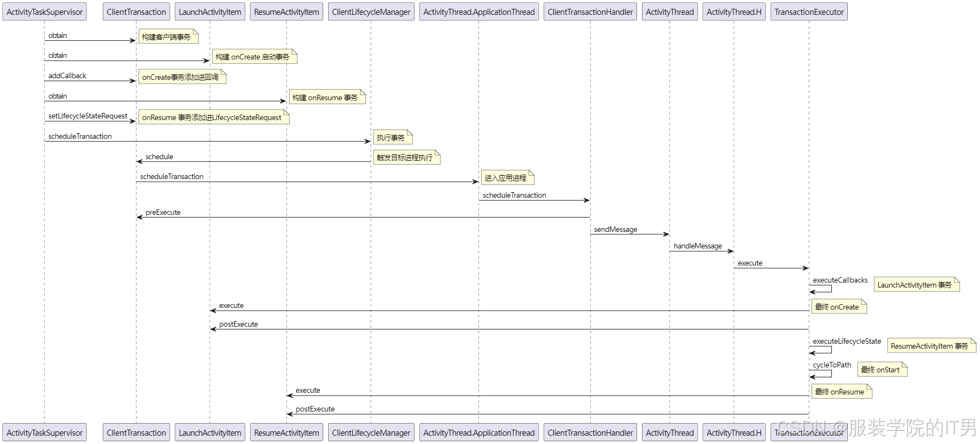The width and height of the screenshot is (980, 444).
Task: Click the note 触发目标进程执行
Action: [406, 158]
